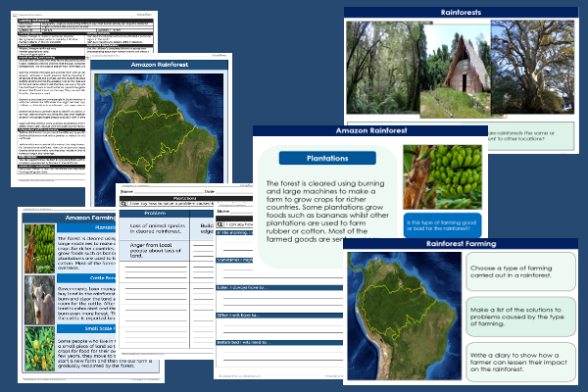Click the blank writing line under 'Later, I always'
Image resolution: width=588 pixels, height=392 pixels.
pos(283,298)
